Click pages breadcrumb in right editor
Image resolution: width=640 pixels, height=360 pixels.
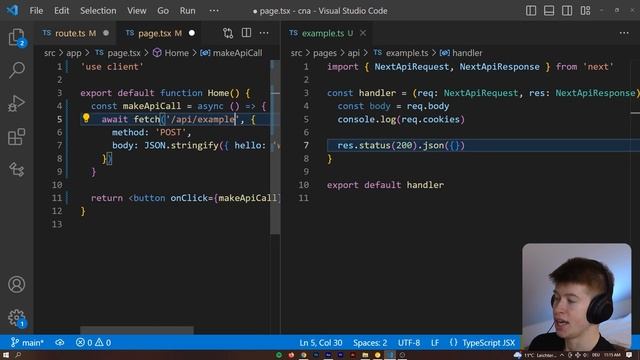tap(325, 53)
